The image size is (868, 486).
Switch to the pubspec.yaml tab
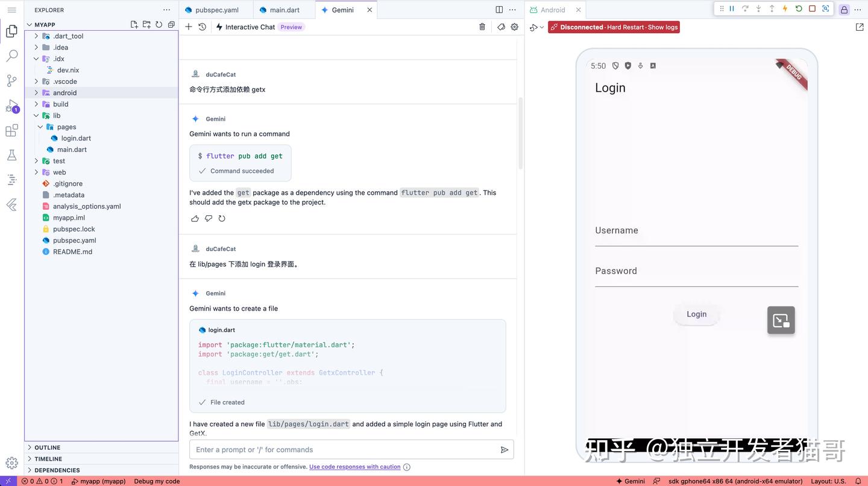tap(216, 10)
